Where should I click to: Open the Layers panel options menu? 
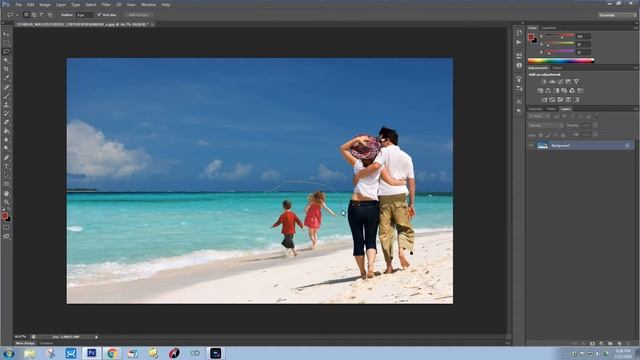(636, 109)
